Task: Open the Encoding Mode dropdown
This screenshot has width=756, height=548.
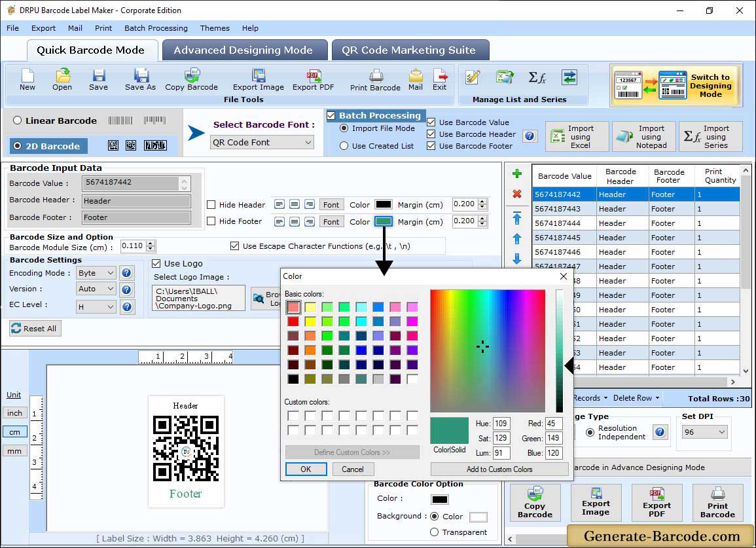Action: (x=96, y=273)
